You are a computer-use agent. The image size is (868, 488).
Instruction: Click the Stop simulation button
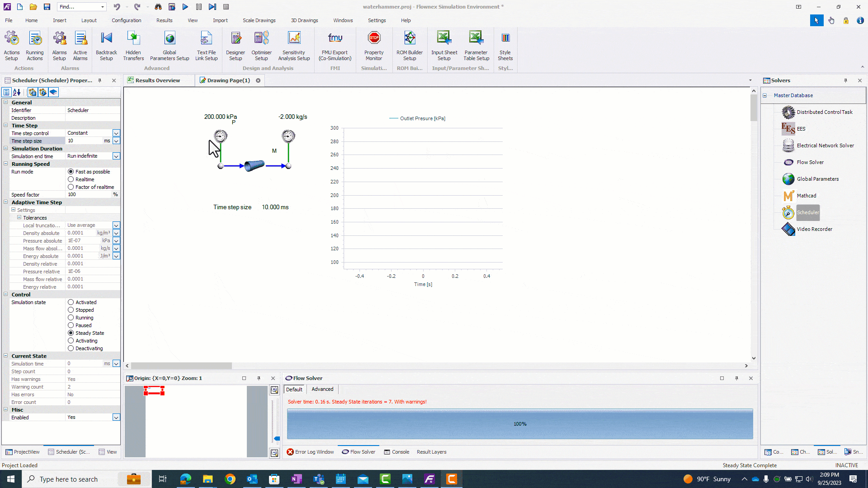pyautogui.click(x=226, y=7)
